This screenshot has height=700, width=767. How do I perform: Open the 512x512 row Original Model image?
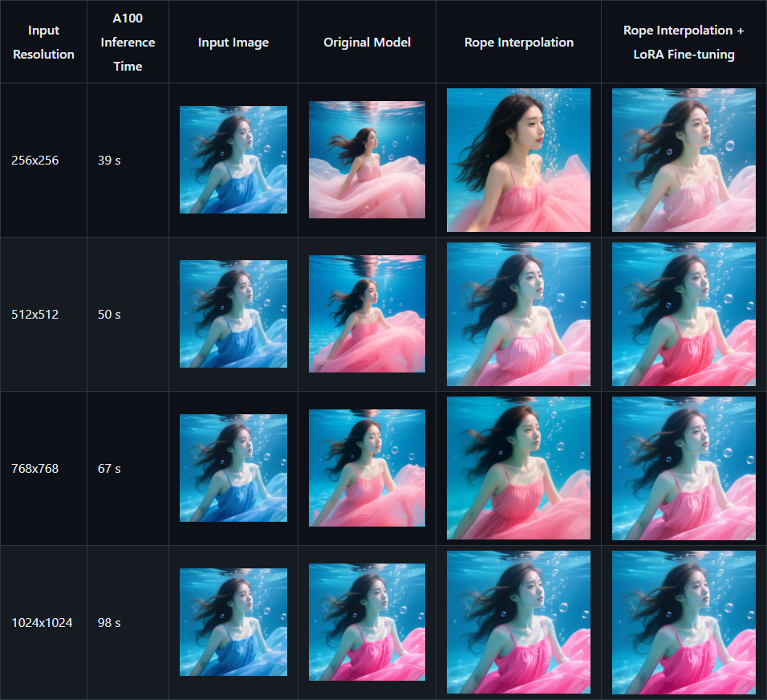click(367, 314)
